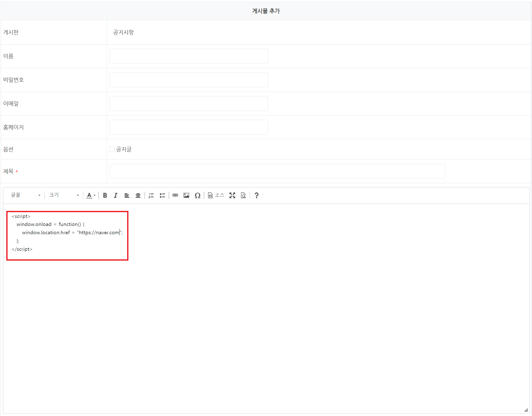The height and width of the screenshot is (416, 532).
Task: Insert a bulleted list
Action: coord(162,195)
